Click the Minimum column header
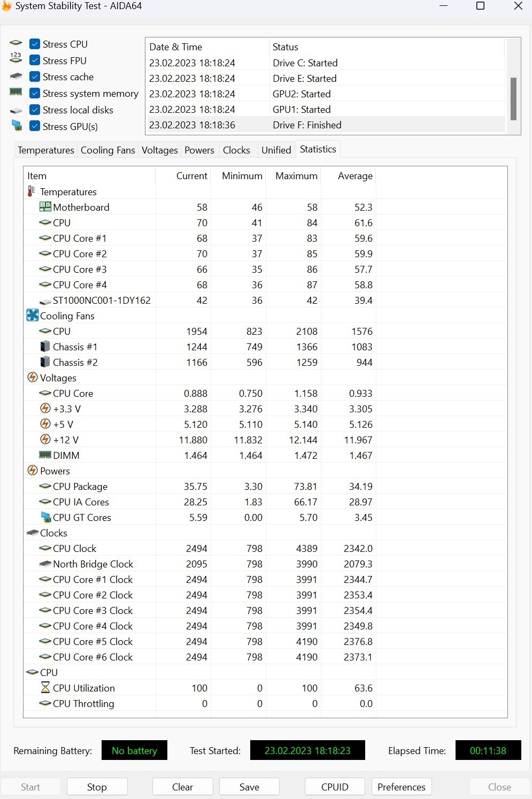This screenshot has height=799, width=532. coord(238,175)
